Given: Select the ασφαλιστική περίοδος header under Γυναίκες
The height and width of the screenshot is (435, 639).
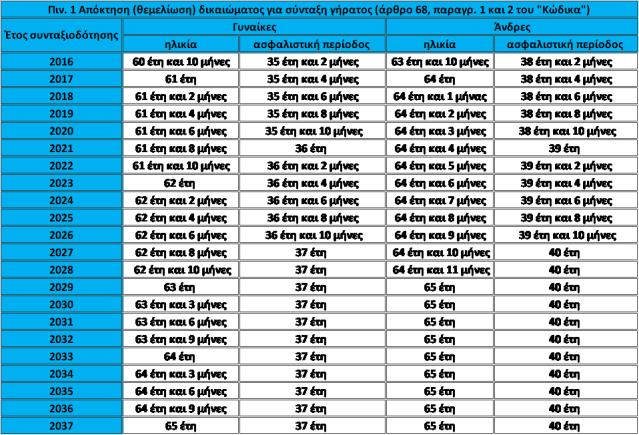Looking at the screenshot, I should 311,45.
